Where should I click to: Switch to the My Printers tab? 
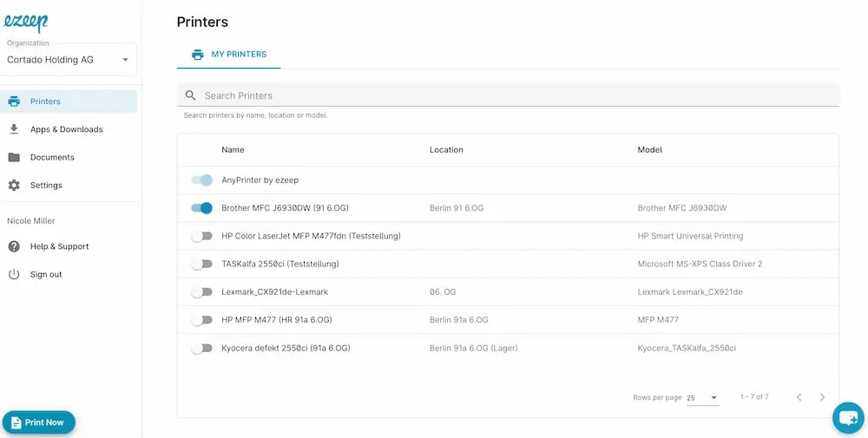click(x=229, y=54)
